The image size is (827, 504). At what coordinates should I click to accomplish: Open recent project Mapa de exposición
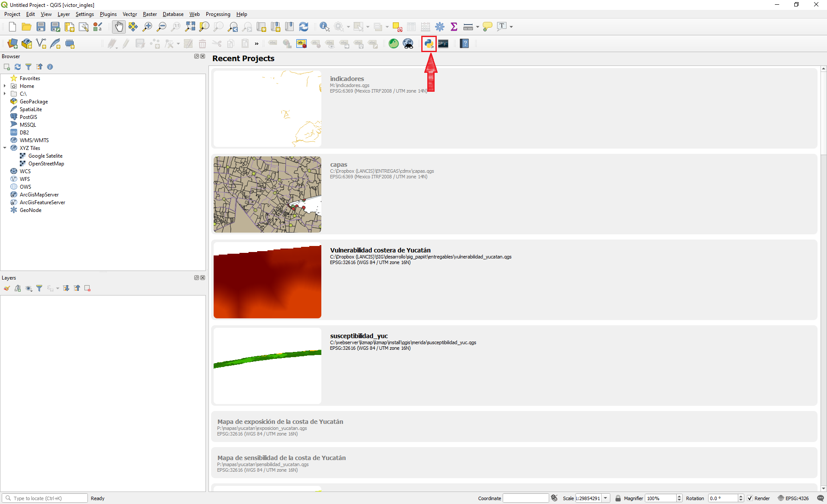[514, 427]
